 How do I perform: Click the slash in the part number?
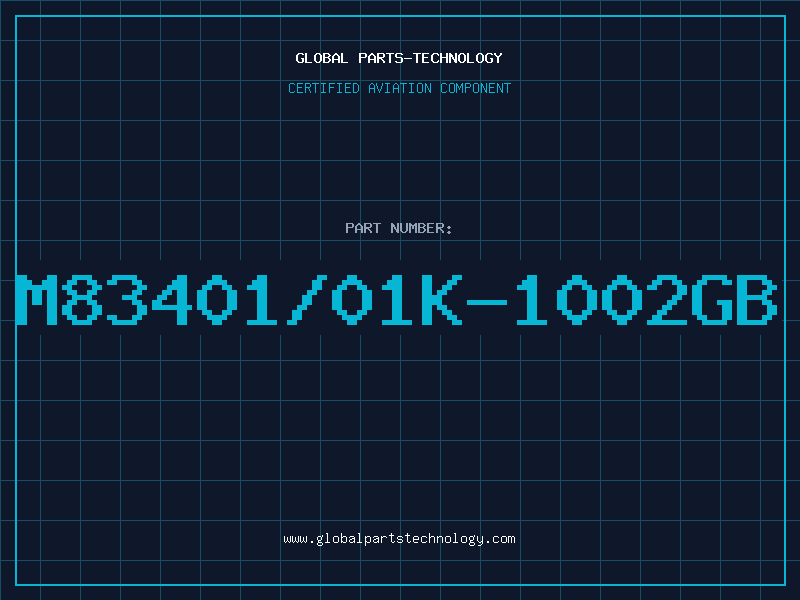point(306,300)
